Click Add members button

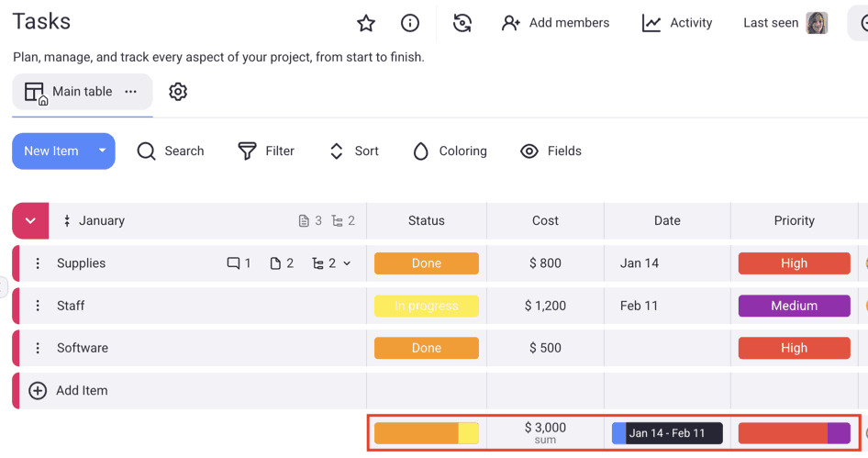tap(555, 23)
